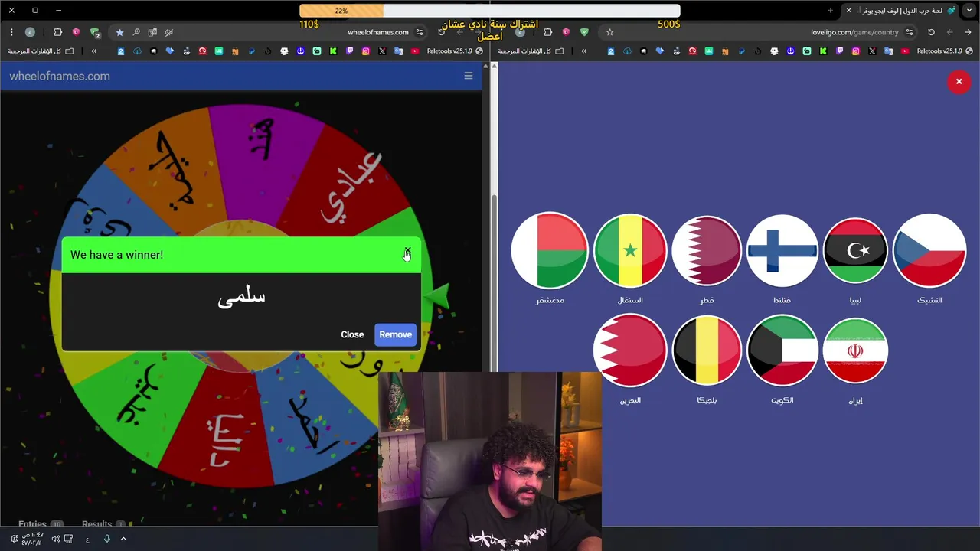Open pink shield extension in wheelofnames window
980x551 pixels.
pyautogui.click(x=76, y=32)
